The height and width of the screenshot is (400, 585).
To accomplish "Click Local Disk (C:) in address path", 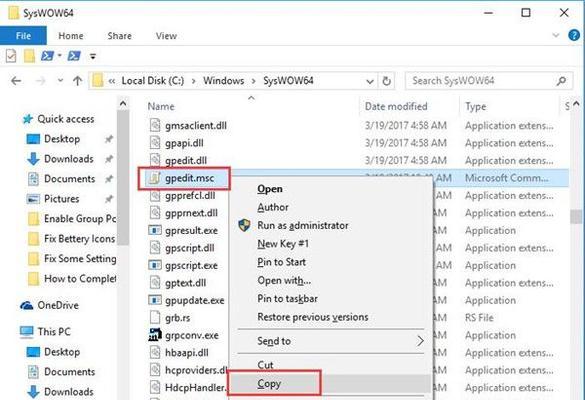I will coord(153,81).
